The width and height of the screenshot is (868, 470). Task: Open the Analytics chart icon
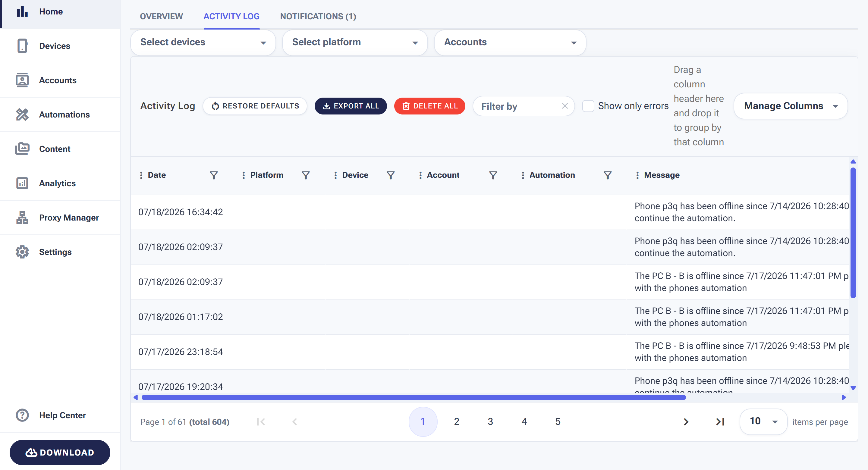point(22,183)
